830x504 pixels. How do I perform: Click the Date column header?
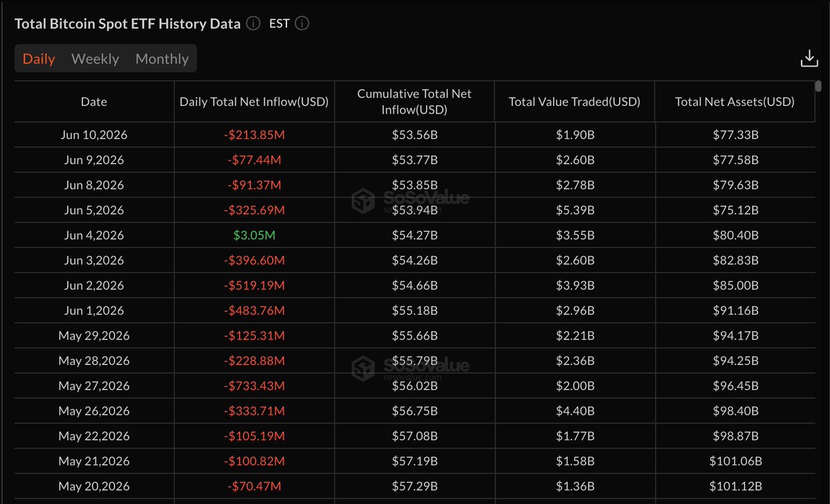pyautogui.click(x=94, y=102)
